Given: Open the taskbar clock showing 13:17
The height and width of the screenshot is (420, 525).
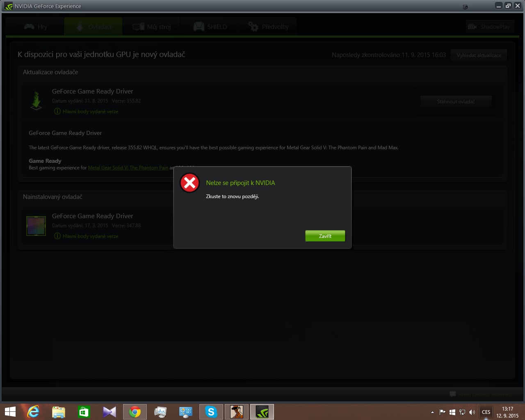Looking at the screenshot, I should 507,412.
